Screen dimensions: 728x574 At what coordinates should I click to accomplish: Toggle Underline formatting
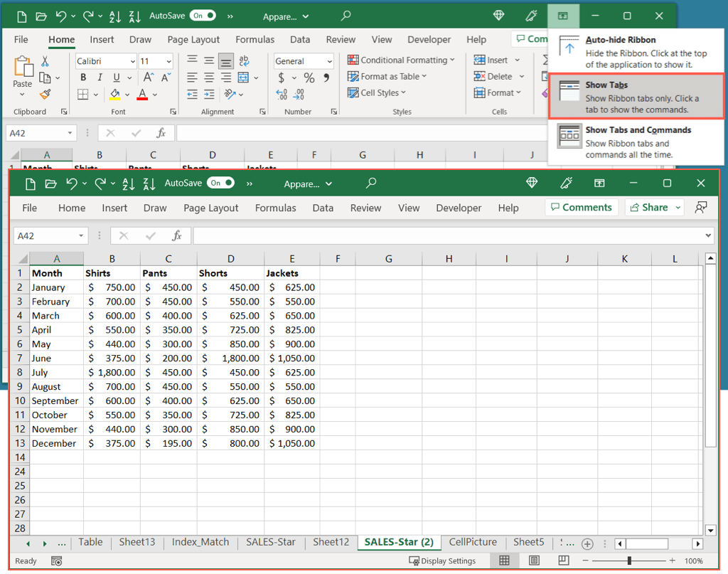point(115,78)
